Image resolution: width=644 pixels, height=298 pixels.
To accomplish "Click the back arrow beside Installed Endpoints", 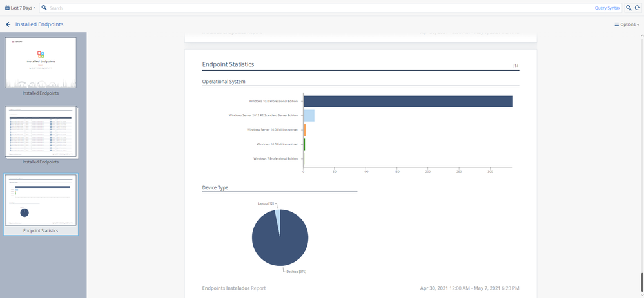I will [8, 24].
